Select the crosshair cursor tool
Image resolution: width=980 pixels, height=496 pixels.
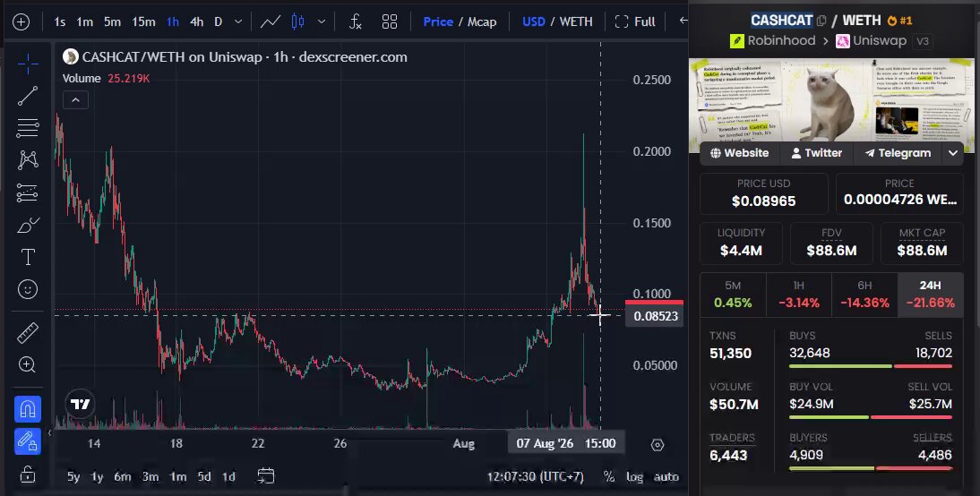[x=28, y=63]
